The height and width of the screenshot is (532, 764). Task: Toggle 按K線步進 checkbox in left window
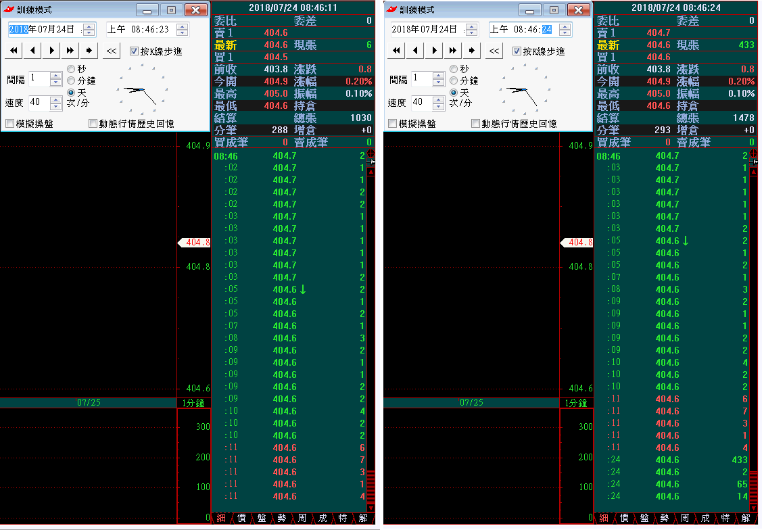[x=134, y=51]
